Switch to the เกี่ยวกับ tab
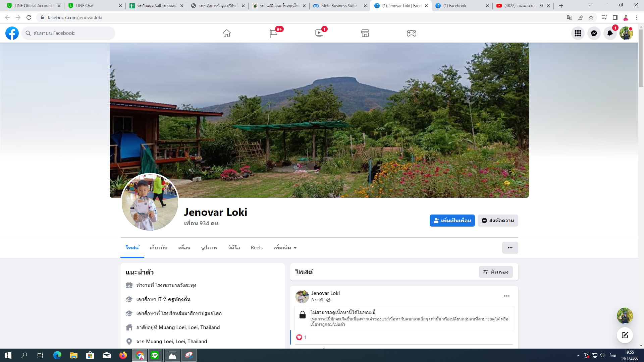The image size is (644, 362). coord(158,248)
